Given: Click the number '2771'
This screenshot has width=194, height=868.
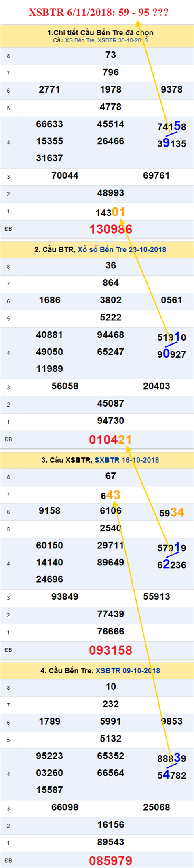Looking at the screenshot, I should coord(49,90).
